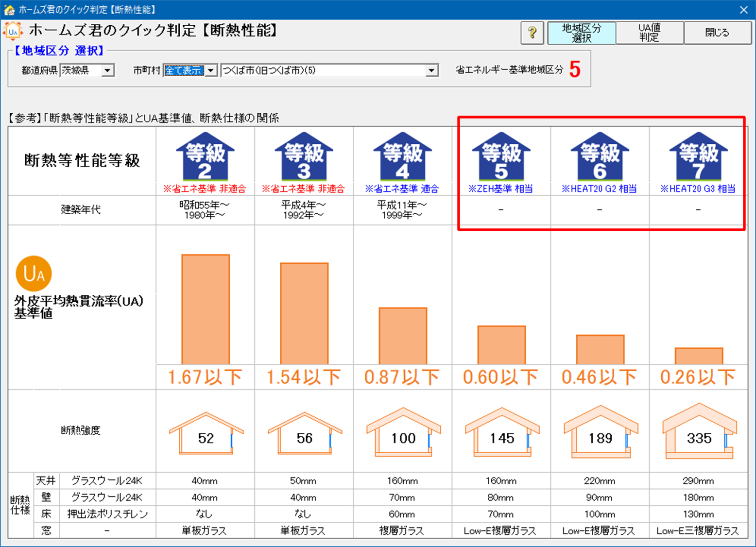The height and width of the screenshot is (547, 756).
Task: Click the 1.54以下 UA bar
Action: coord(304,314)
